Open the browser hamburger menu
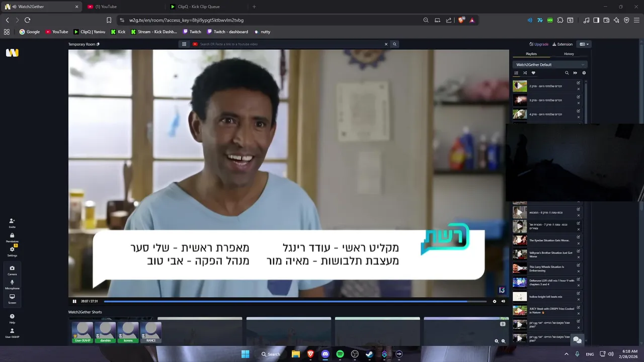This screenshot has width=644, height=362. [x=636, y=20]
